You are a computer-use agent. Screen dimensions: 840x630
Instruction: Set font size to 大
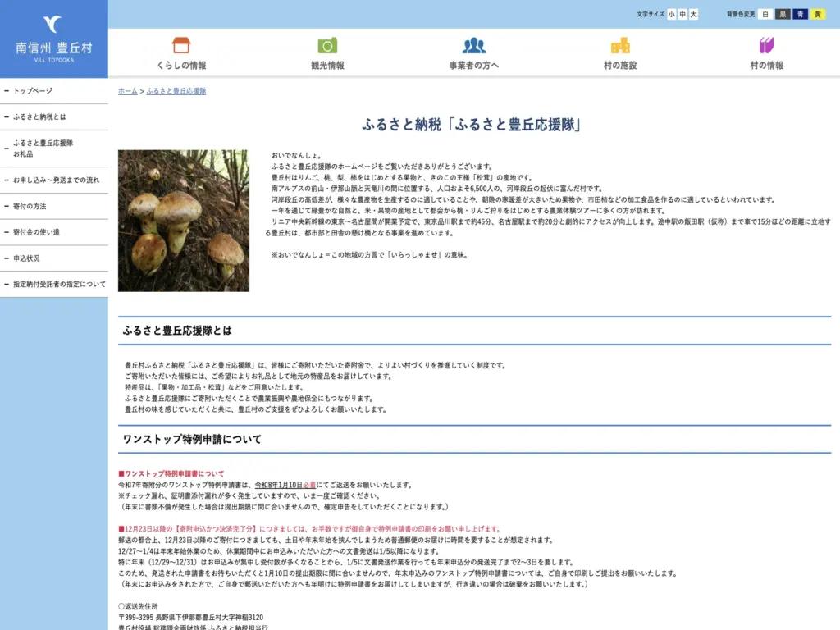[x=693, y=15]
